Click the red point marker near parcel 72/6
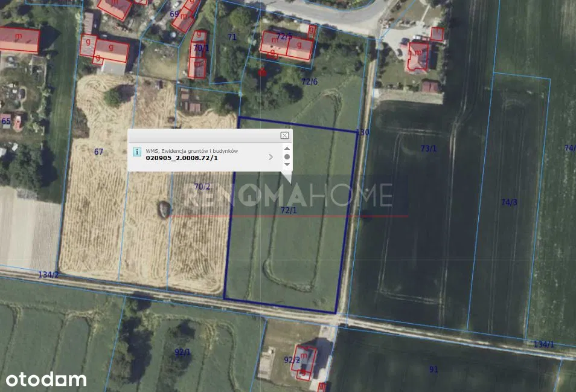 tap(262, 72)
